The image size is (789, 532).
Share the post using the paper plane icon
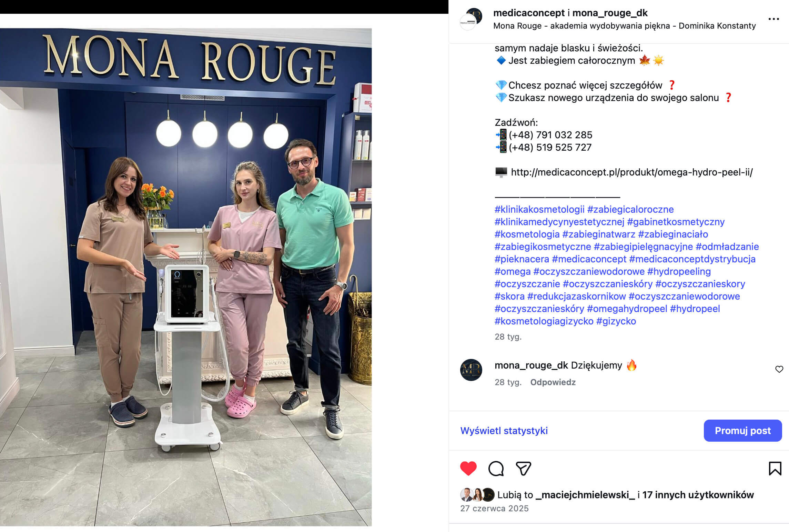pos(523,468)
